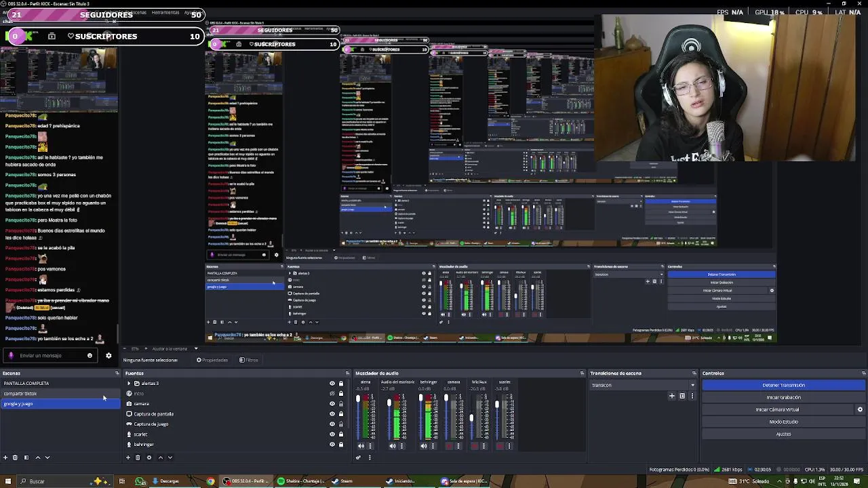Open Transiciones de escena dock options
Viewport: 868px width, 488px height.
pyautogui.click(x=694, y=373)
